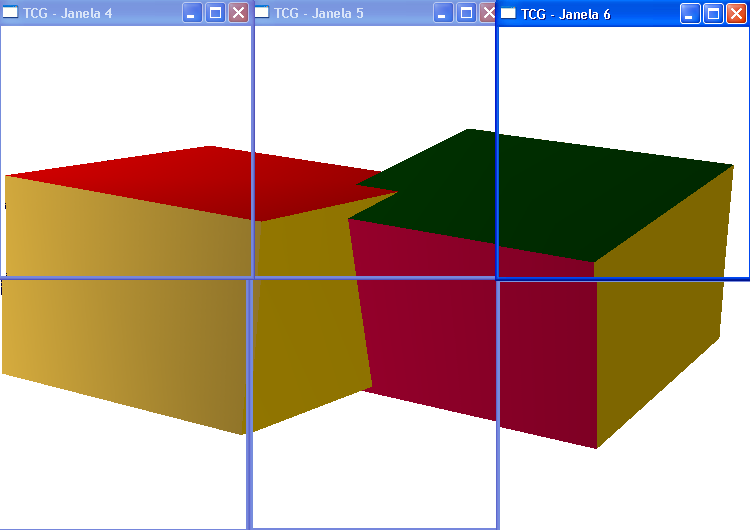Maximize the TCG - Janela 6 window
Screen dimensions: 750x530
(x=713, y=14)
